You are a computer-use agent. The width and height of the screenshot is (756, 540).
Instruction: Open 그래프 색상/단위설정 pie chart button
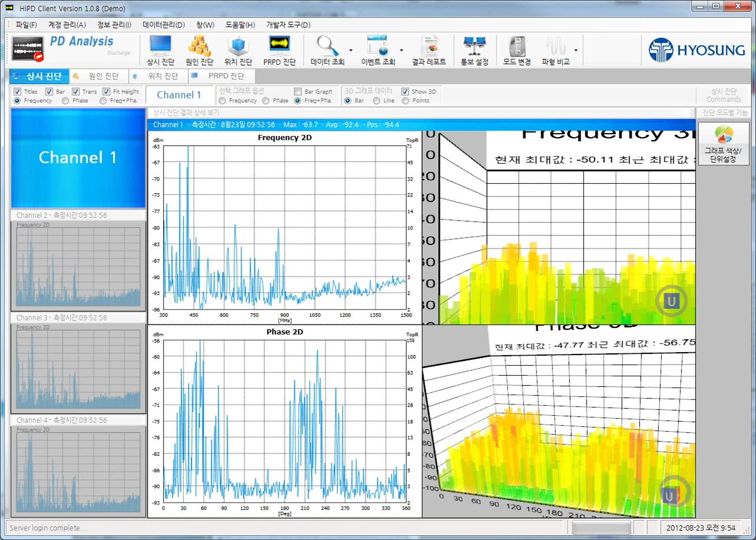(x=724, y=144)
